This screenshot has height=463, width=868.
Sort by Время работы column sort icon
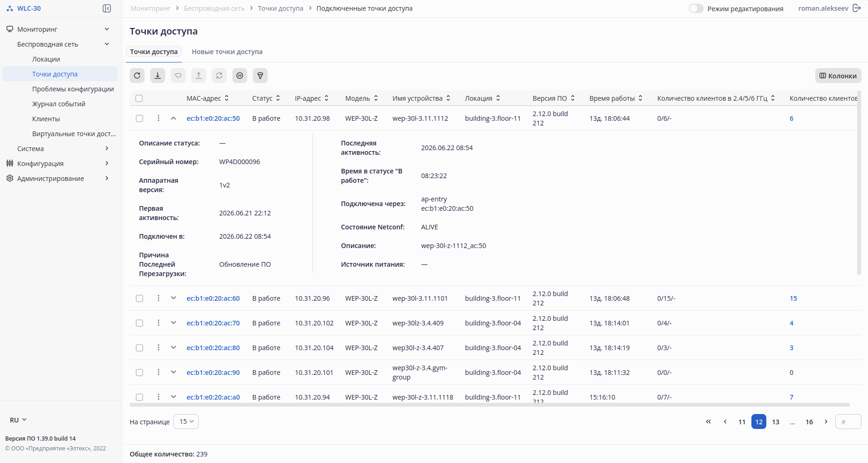click(x=640, y=98)
